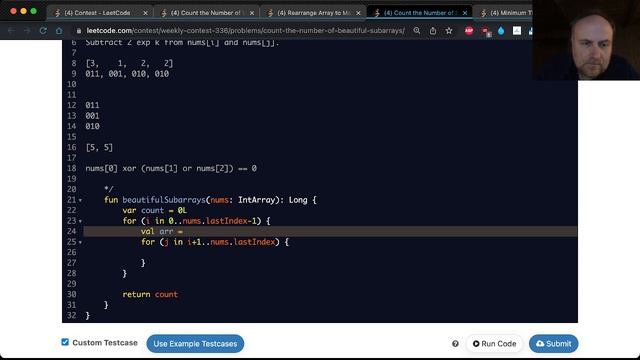Screen dimensions: 640x360
Task: Go to the browser home page
Action: point(59,31)
